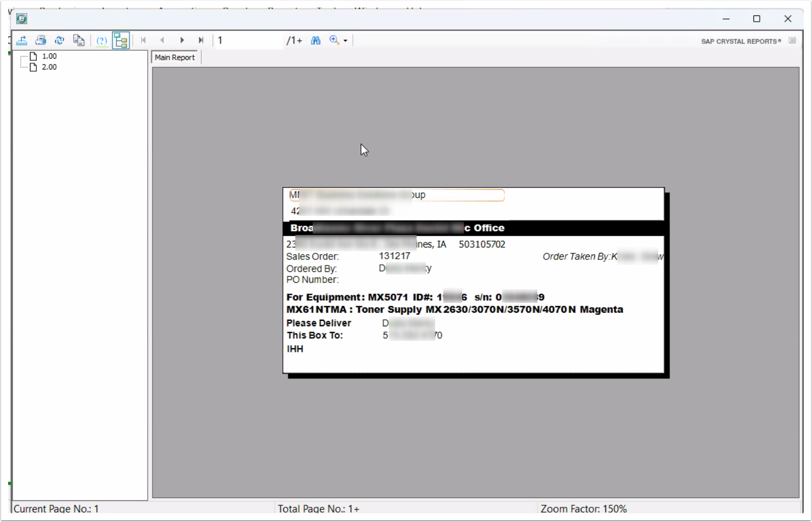Refresh the report data
The width and height of the screenshot is (812, 522).
(x=60, y=40)
